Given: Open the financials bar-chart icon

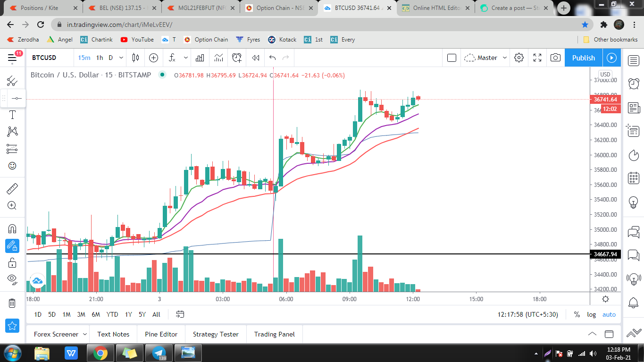Looking at the screenshot, I should [200, 58].
